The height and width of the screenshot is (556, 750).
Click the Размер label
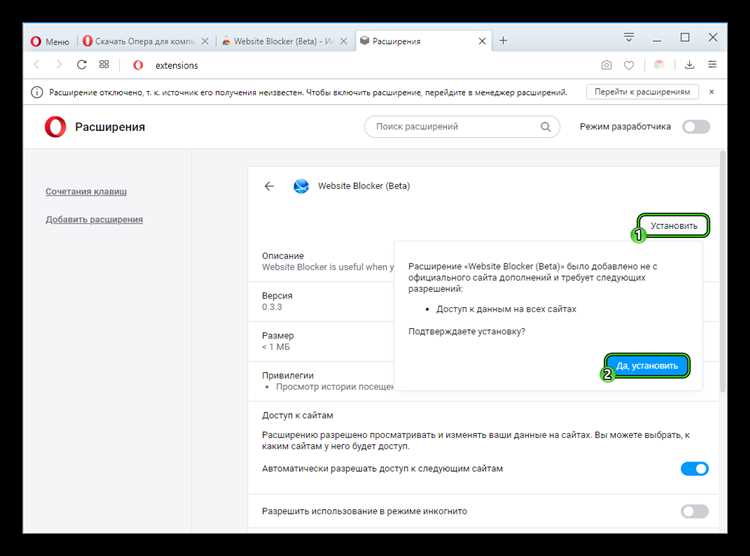(277, 335)
